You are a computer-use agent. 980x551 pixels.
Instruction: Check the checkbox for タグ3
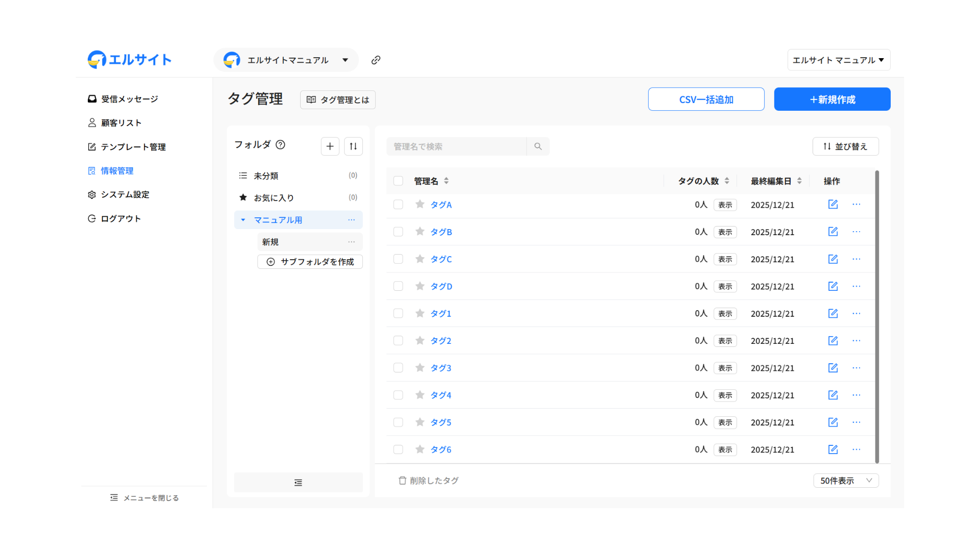(398, 368)
